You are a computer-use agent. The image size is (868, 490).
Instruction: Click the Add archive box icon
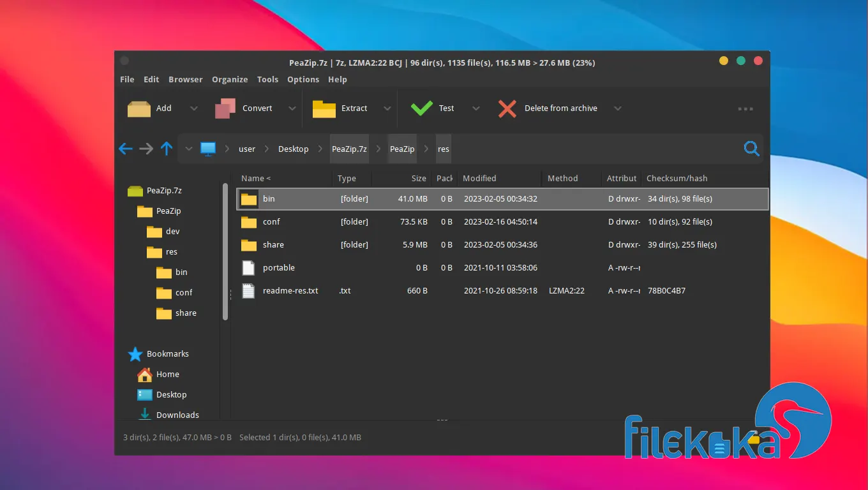tap(138, 108)
